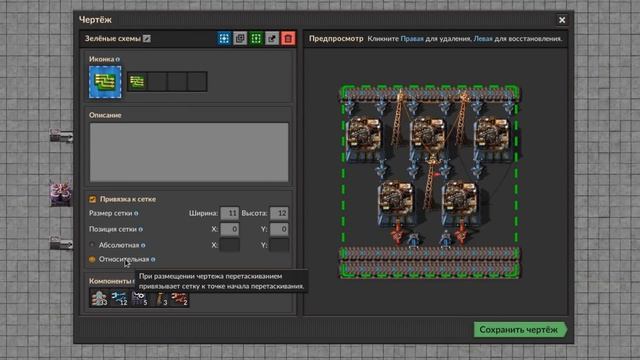
Task: Click the power pole component with count 3
Action: click(159, 298)
